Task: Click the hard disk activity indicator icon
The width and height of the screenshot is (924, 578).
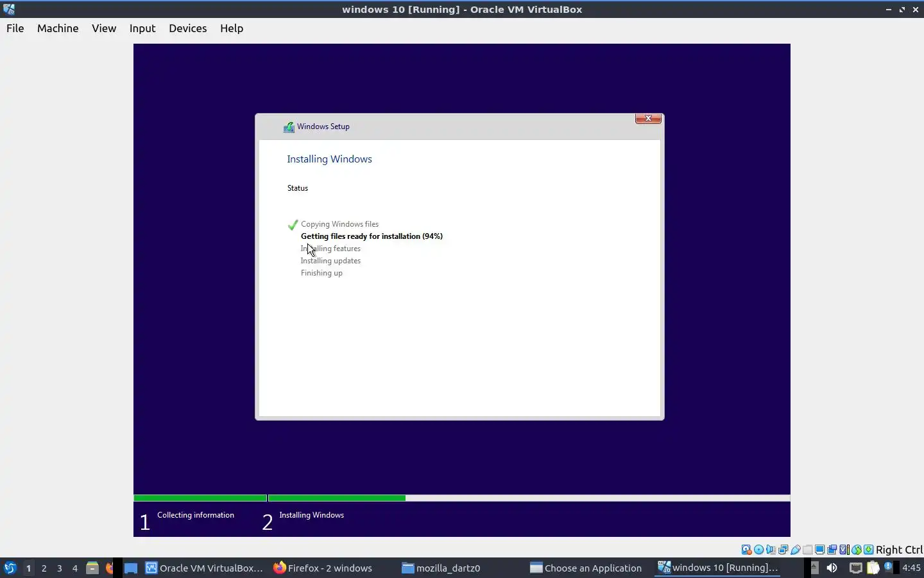Action: [746, 550]
